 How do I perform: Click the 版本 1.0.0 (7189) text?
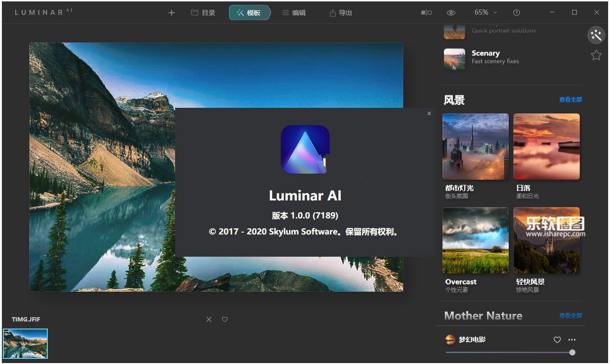[x=305, y=216]
